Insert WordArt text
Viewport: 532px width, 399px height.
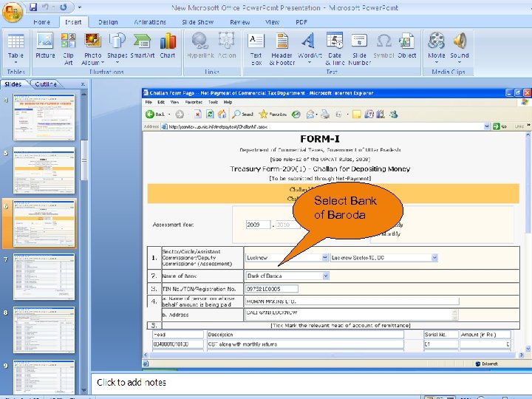[310, 48]
